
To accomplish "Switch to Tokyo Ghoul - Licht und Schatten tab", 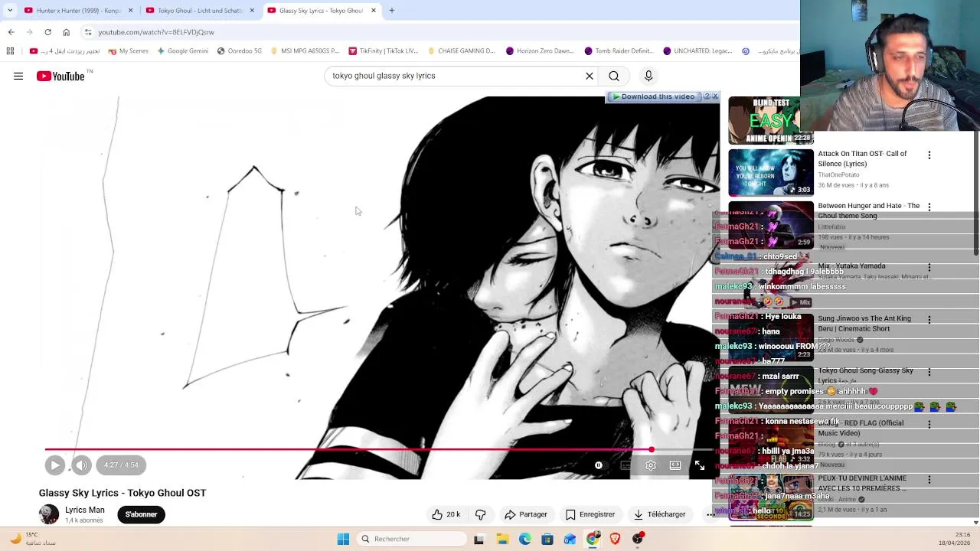I will pyautogui.click(x=200, y=11).
